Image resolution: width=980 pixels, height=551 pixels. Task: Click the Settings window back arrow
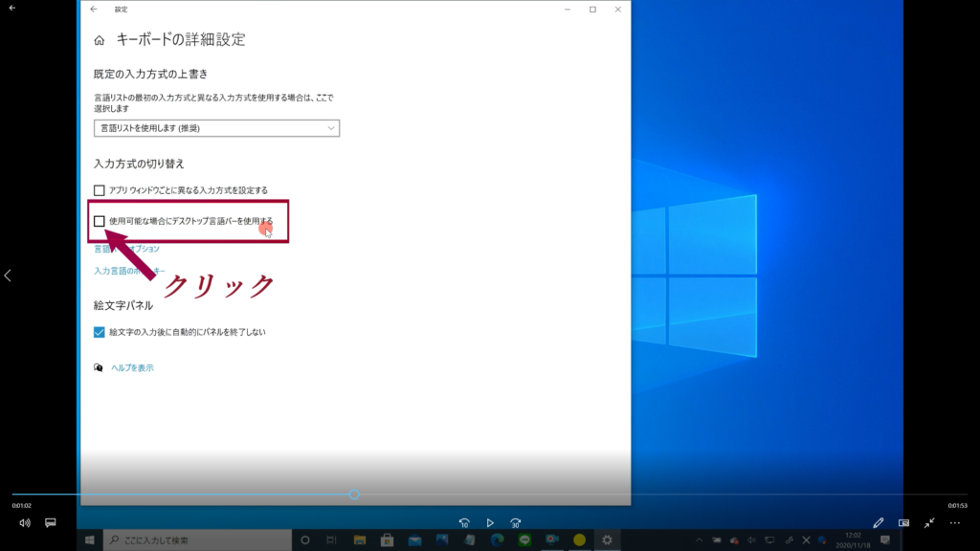(x=93, y=9)
